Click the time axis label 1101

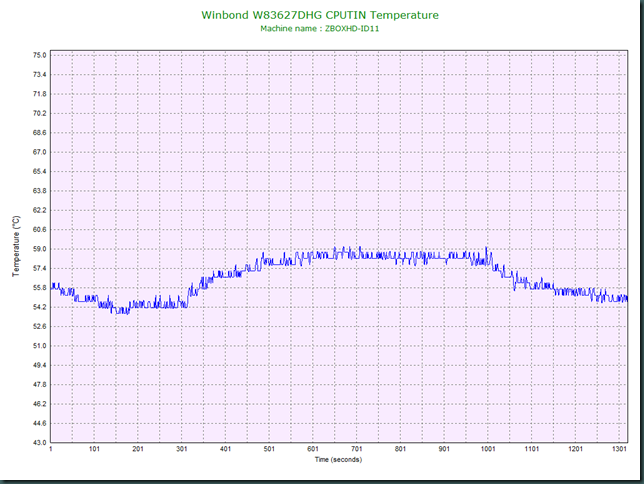click(531, 449)
